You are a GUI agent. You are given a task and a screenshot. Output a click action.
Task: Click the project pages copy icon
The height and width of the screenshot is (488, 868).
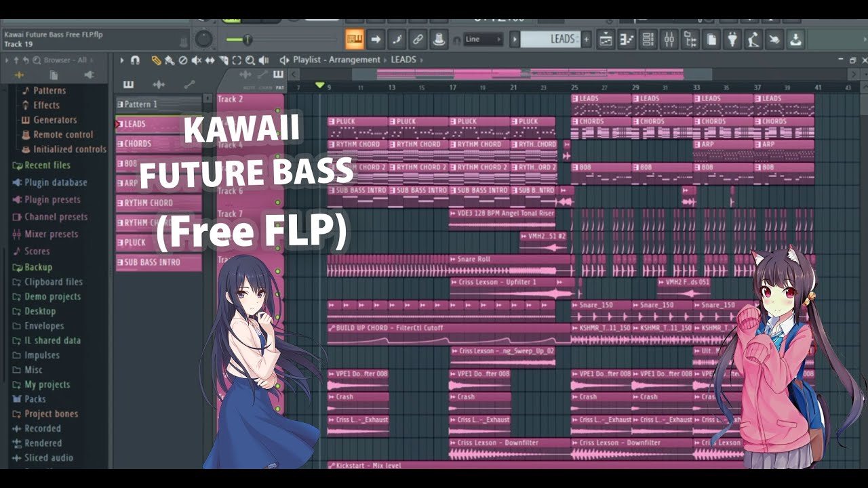(x=711, y=39)
